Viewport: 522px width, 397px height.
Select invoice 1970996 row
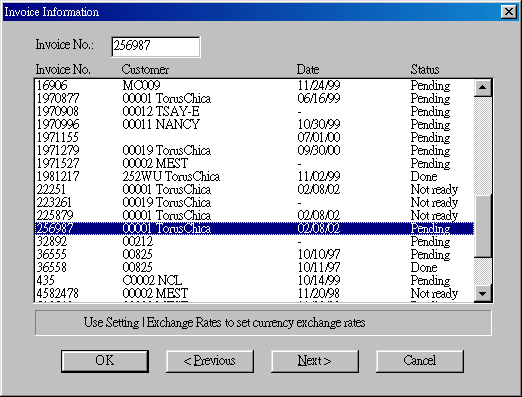click(254, 124)
